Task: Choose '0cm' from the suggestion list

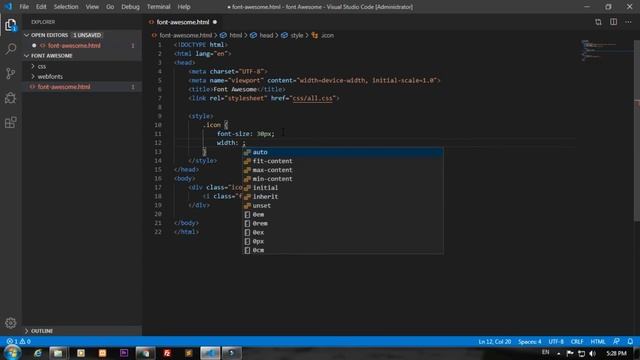Action: (x=343, y=250)
